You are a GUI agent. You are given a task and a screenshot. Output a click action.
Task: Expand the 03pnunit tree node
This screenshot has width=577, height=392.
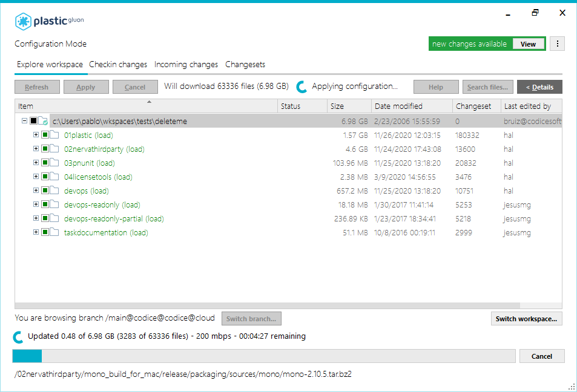tap(36, 162)
